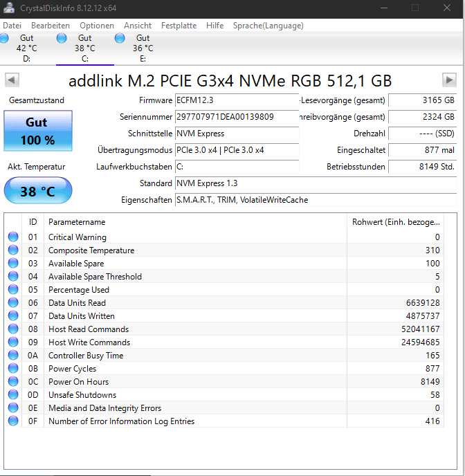Select the Critical Warning parameter name
465x476 pixels.
[x=77, y=237]
